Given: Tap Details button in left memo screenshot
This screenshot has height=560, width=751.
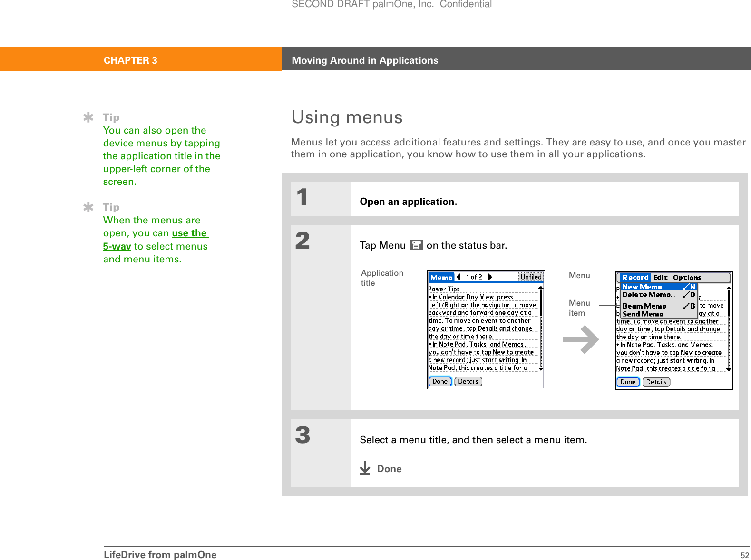Looking at the screenshot, I should point(468,382).
